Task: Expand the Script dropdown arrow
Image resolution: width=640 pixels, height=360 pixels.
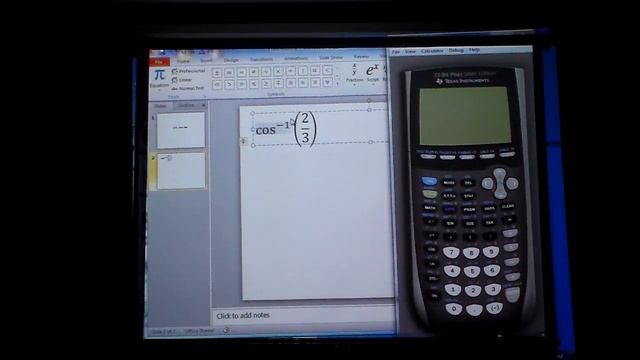Action: pos(372,85)
